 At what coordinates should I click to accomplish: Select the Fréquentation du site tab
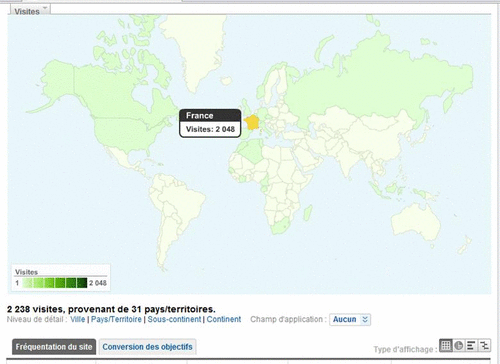point(54,347)
